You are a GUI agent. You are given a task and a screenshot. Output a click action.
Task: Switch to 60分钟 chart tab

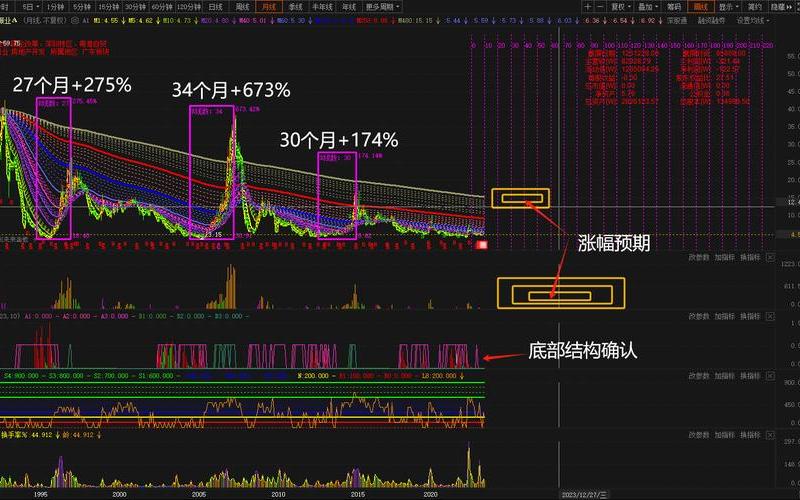tap(162, 7)
